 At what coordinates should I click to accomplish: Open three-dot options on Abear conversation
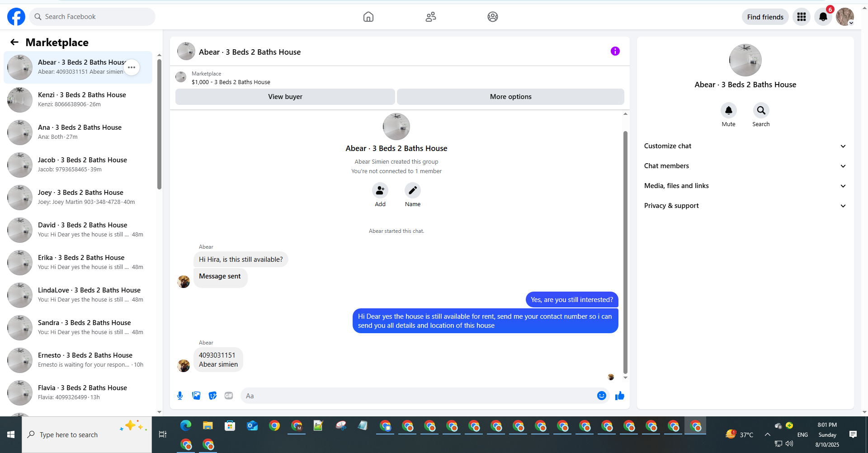coord(132,67)
